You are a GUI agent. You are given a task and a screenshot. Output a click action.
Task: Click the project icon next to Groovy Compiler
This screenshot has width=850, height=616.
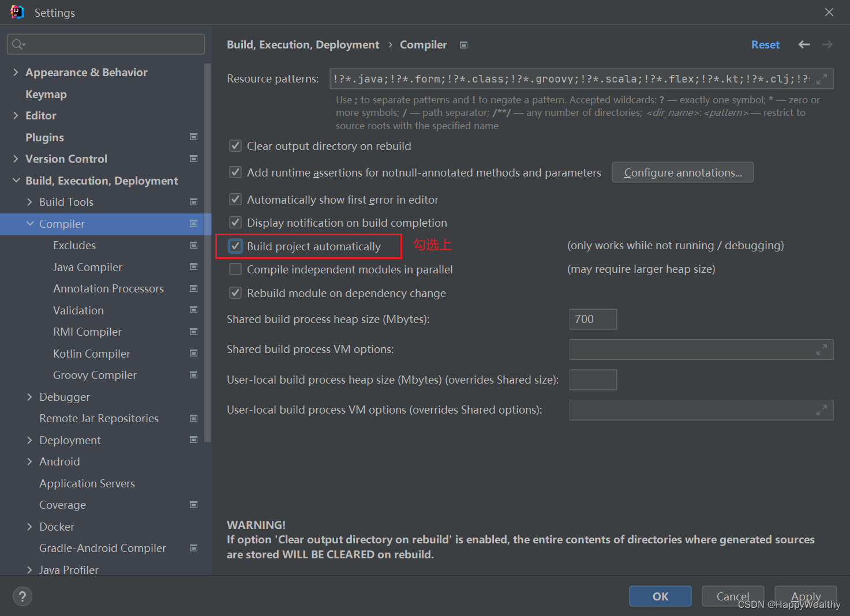coord(194,375)
